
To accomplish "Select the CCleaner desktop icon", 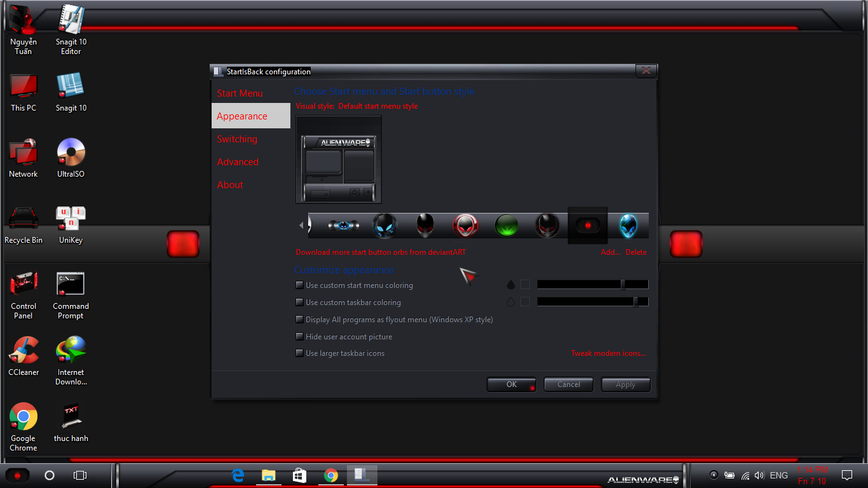I will coord(24,357).
